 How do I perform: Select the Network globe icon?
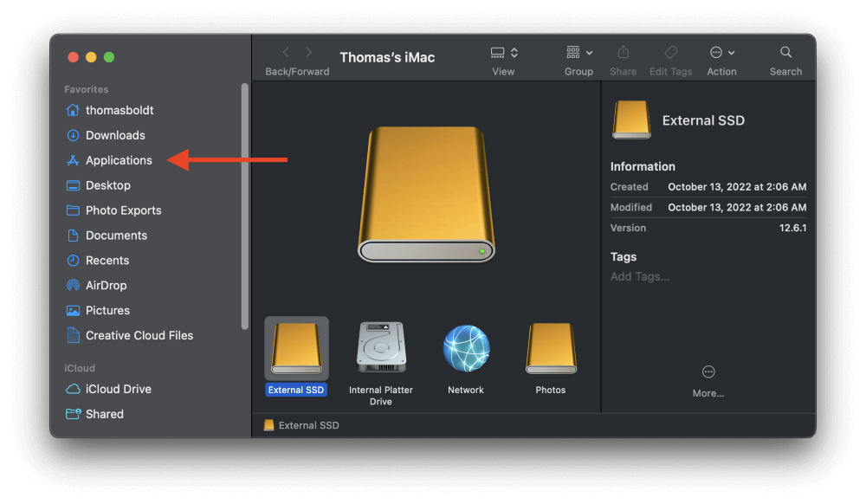click(466, 348)
